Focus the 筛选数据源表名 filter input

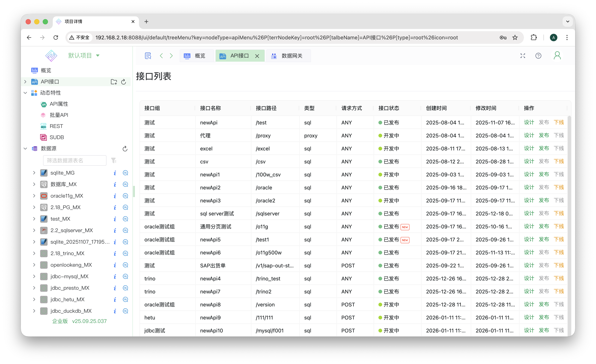coord(74,160)
